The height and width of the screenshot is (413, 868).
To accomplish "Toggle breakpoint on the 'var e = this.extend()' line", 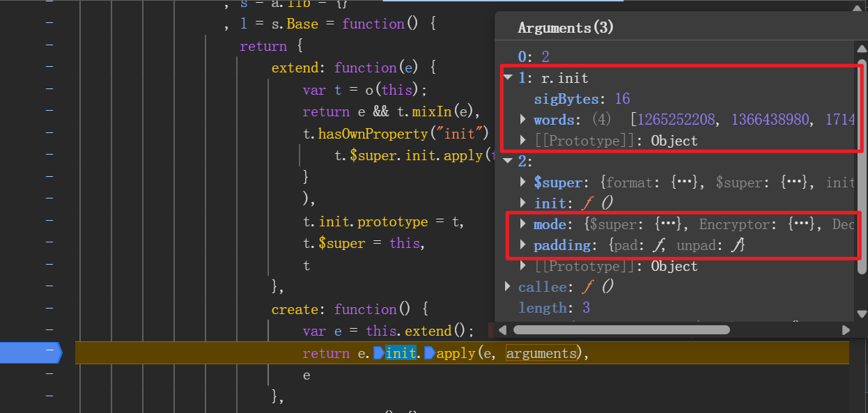I will 49,331.
